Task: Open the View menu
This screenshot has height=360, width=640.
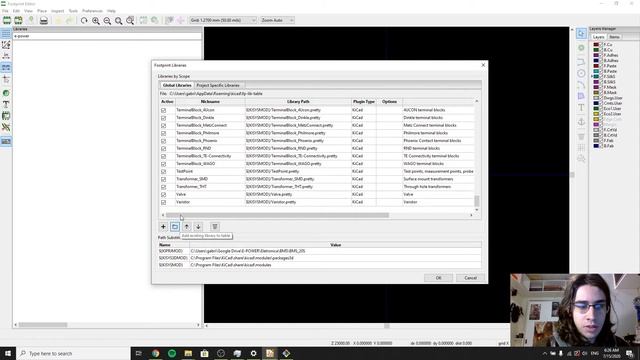Action: click(28, 11)
